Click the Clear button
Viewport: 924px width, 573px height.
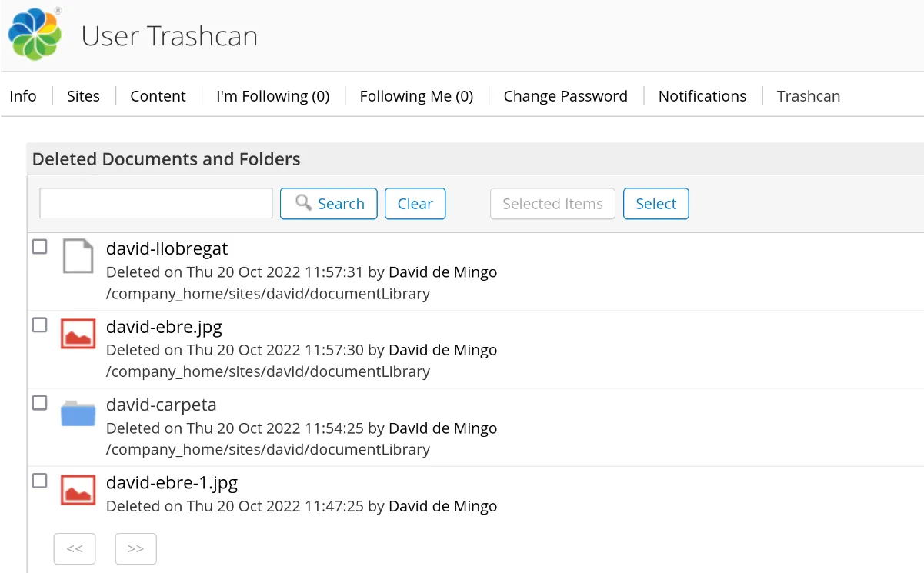pos(415,204)
